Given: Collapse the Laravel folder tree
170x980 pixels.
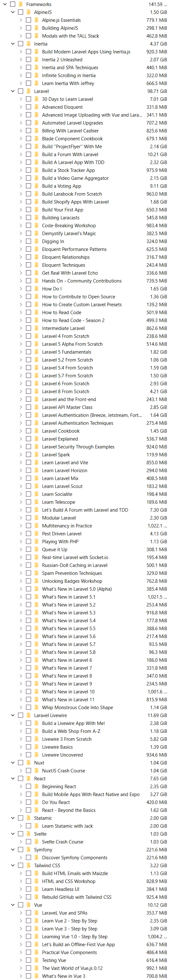Looking at the screenshot, I should point(13,91).
